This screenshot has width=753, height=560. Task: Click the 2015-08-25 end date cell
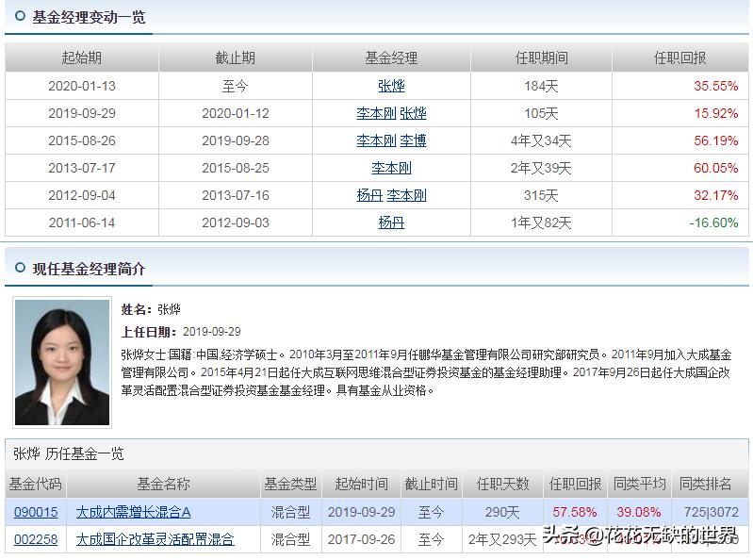pyautogui.click(x=236, y=168)
